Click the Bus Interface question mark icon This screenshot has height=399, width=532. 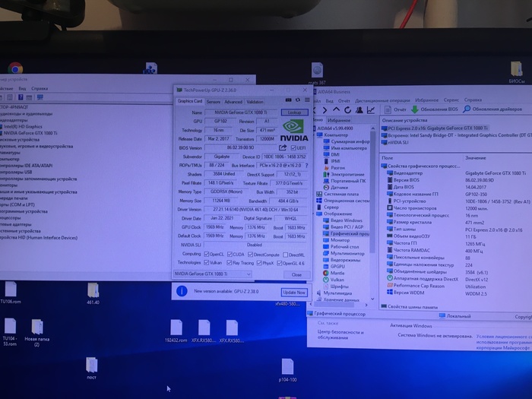[x=306, y=164]
